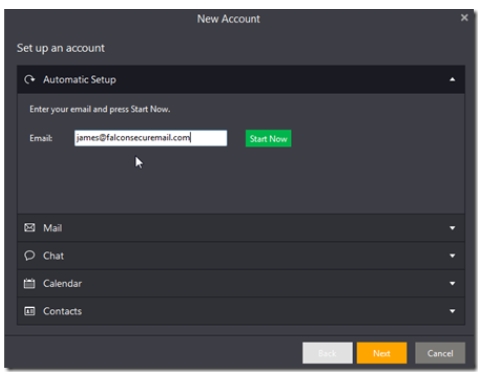Image resolution: width=486 pixels, height=379 pixels.
Task: Click the Automatic Setup refresh icon
Action: pyautogui.click(x=29, y=79)
